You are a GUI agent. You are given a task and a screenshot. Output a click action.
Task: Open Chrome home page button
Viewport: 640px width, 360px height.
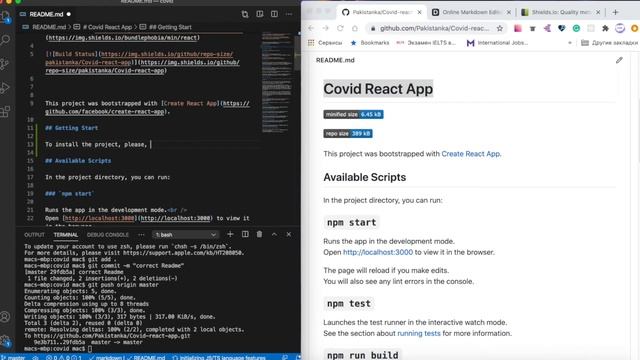tap(355, 28)
